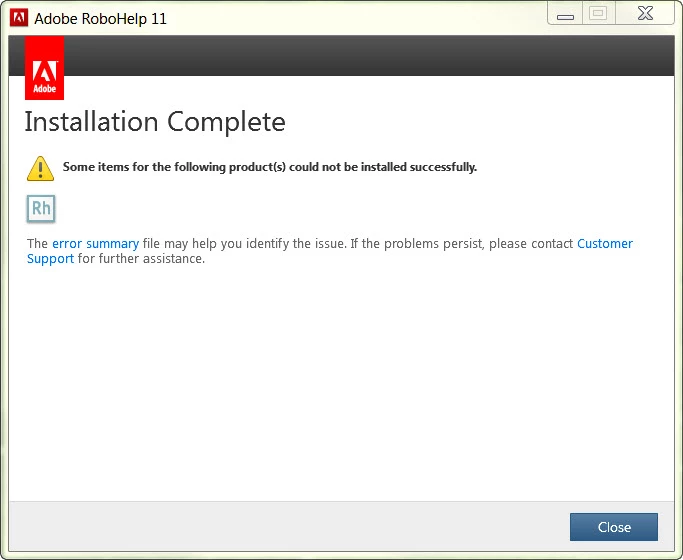The width and height of the screenshot is (683, 560).
Task: Click the 'Adobe RoboHelp 11' window title
Action: [101, 19]
